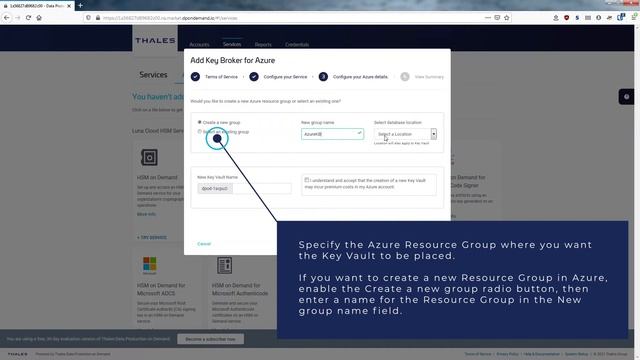Screen dimensions: 640x360
Task: Click 'View Summary' step label
Action: pyautogui.click(x=429, y=77)
